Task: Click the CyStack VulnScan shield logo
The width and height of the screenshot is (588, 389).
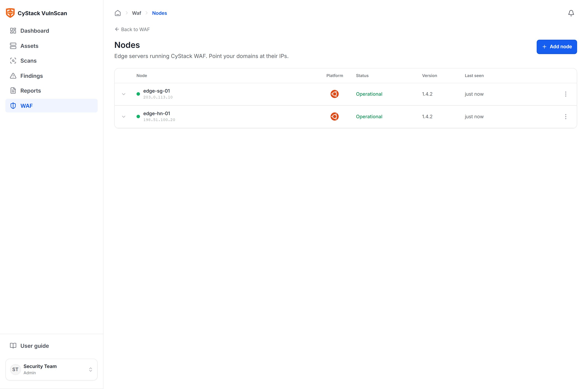Action: [x=10, y=13]
